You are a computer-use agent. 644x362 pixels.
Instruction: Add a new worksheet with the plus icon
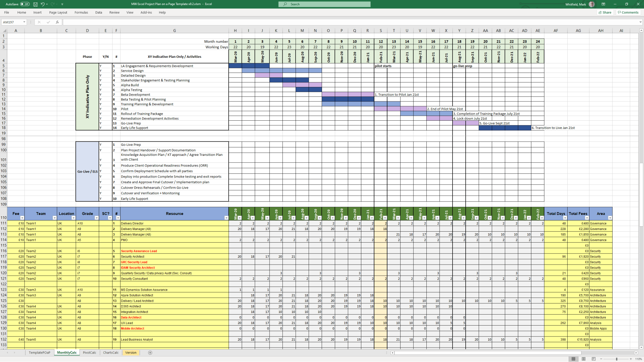click(x=150, y=353)
